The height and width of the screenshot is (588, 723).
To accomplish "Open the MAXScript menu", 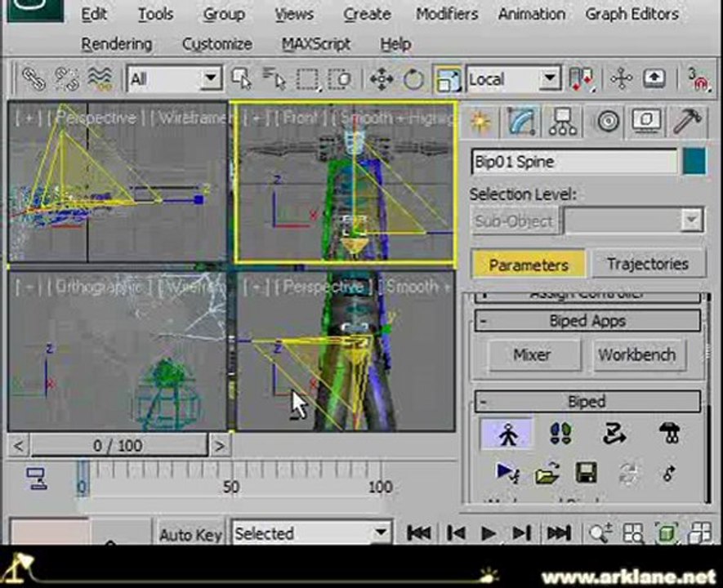I will click(x=316, y=44).
